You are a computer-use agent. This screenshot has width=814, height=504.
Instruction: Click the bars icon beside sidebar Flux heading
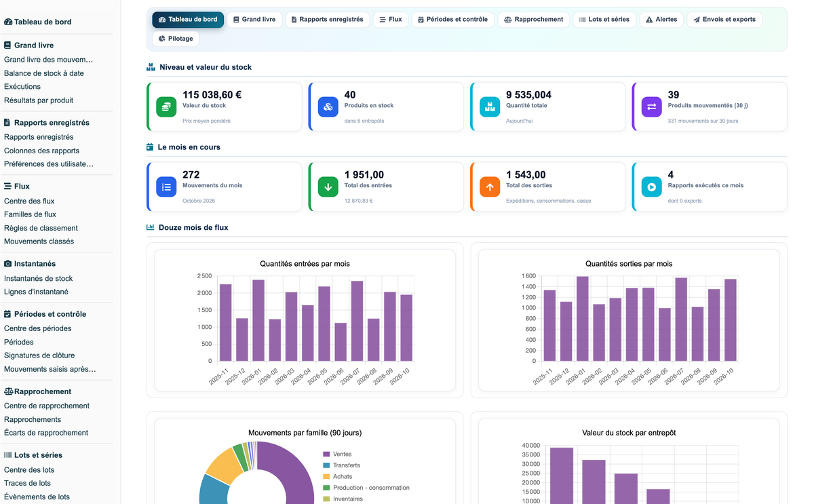point(7,186)
